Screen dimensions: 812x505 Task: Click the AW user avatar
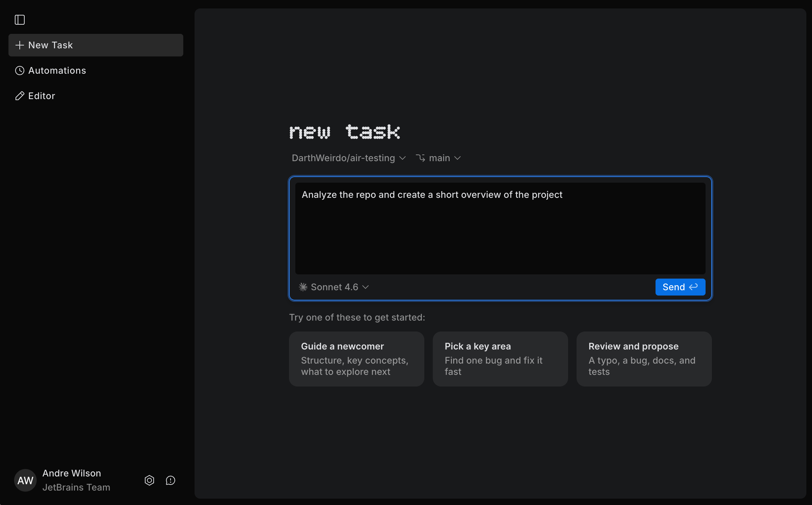[x=25, y=480]
